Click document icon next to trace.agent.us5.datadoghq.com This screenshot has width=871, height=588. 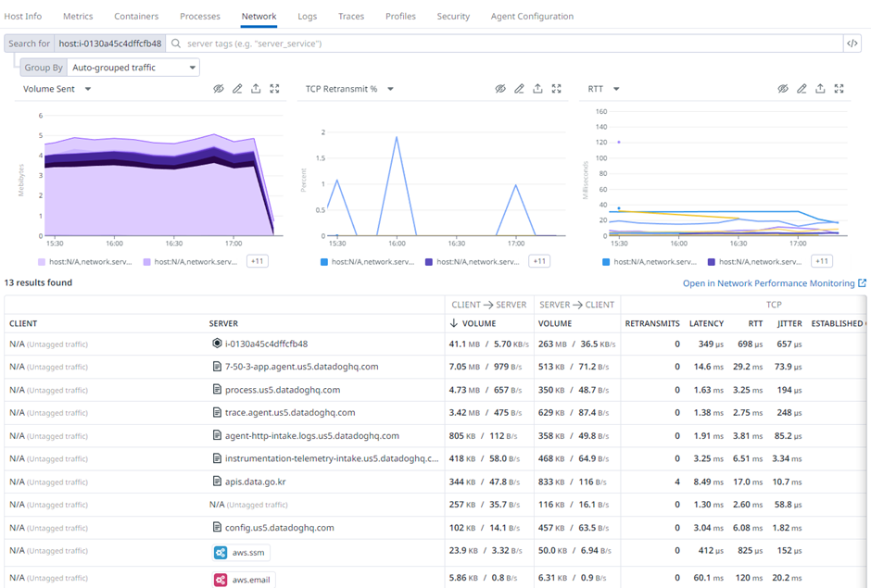tap(217, 413)
